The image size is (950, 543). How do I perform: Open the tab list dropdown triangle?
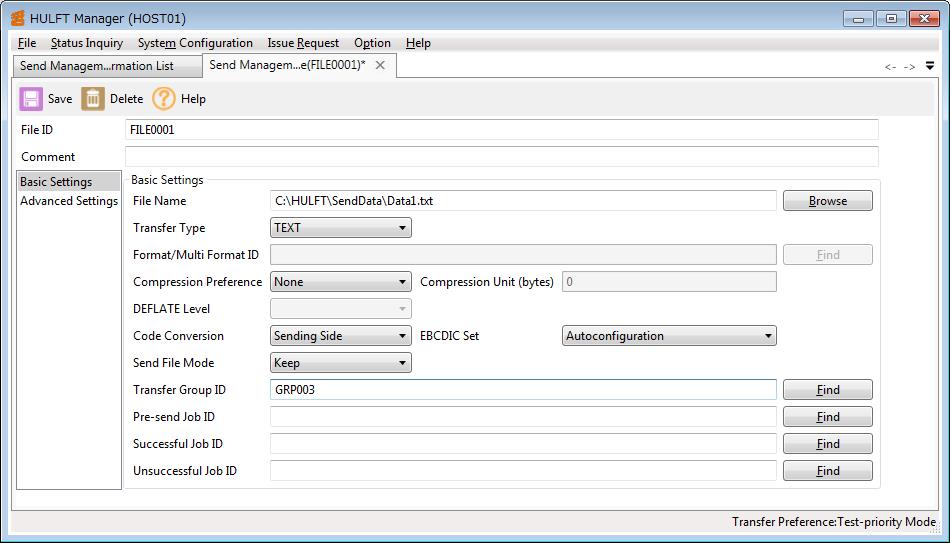point(930,66)
